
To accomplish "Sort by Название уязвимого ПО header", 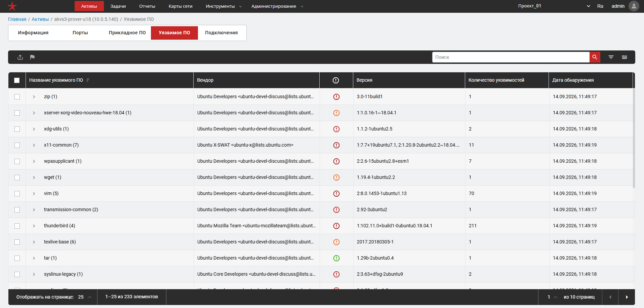I will tap(56, 80).
